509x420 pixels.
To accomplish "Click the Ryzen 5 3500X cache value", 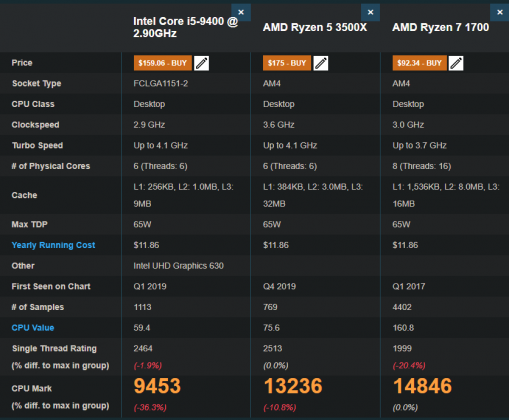I will click(x=313, y=195).
